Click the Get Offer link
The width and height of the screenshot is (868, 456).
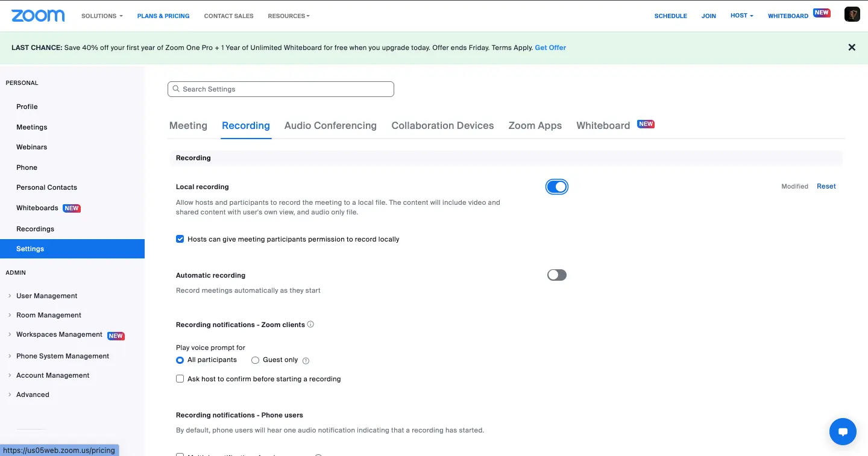550,47
